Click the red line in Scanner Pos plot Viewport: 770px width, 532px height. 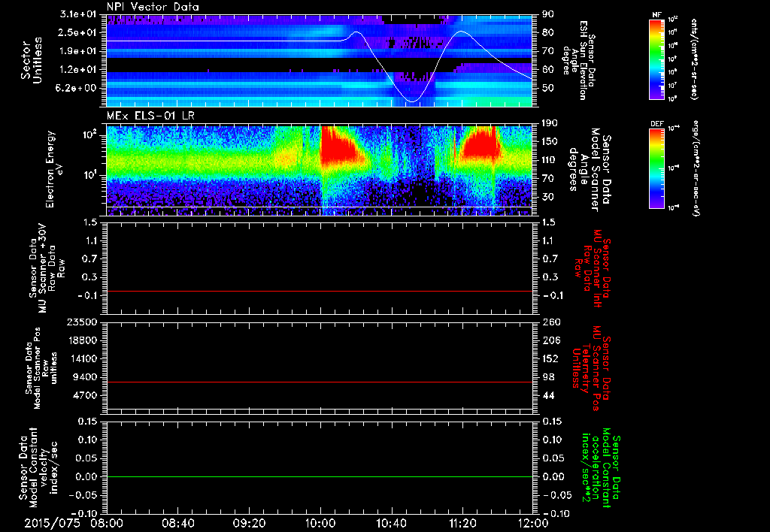point(319,382)
